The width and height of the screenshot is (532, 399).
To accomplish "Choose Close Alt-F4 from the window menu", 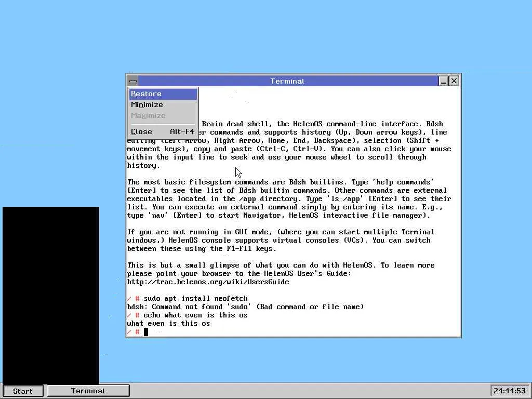I will (163, 131).
